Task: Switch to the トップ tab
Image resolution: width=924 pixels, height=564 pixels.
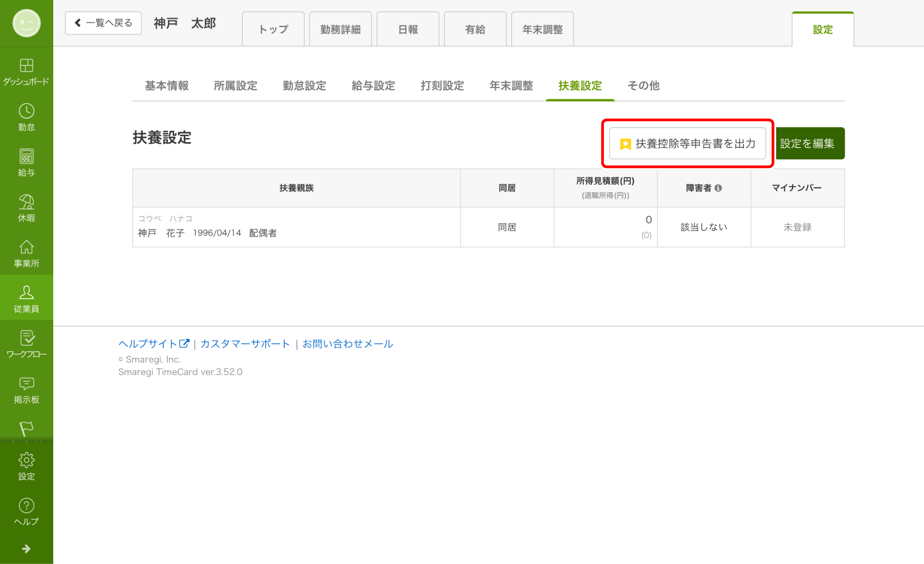Action: tap(273, 29)
